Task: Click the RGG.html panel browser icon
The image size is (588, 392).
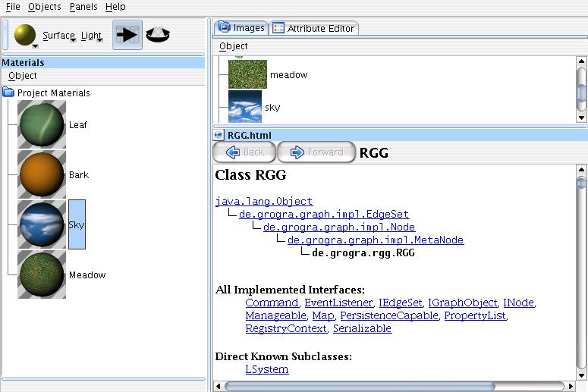Action: tap(219, 135)
